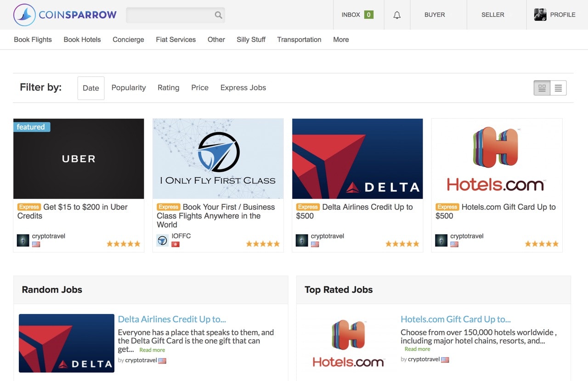Open 'Delta Airlines Credit Up to...' in Random Jobs
Viewport: 588px width, 381px height.
point(172,319)
